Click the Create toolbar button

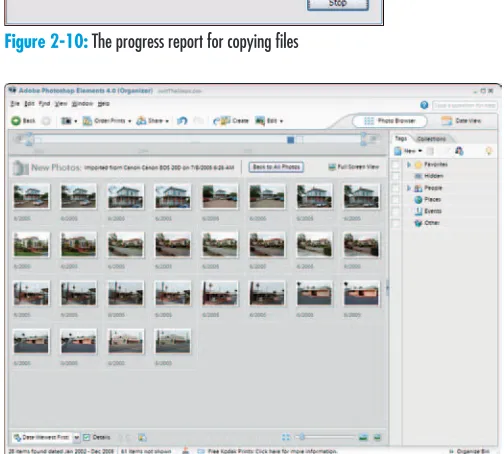pos(231,121)
